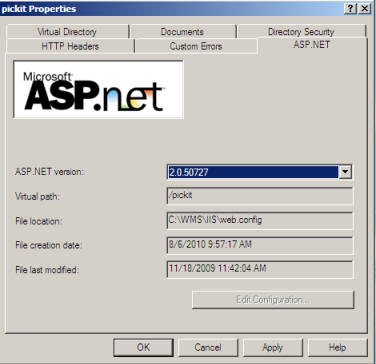Switch to the HTTP Headers tab
This screenshot has height=364, width=376.
click(70, 46)
